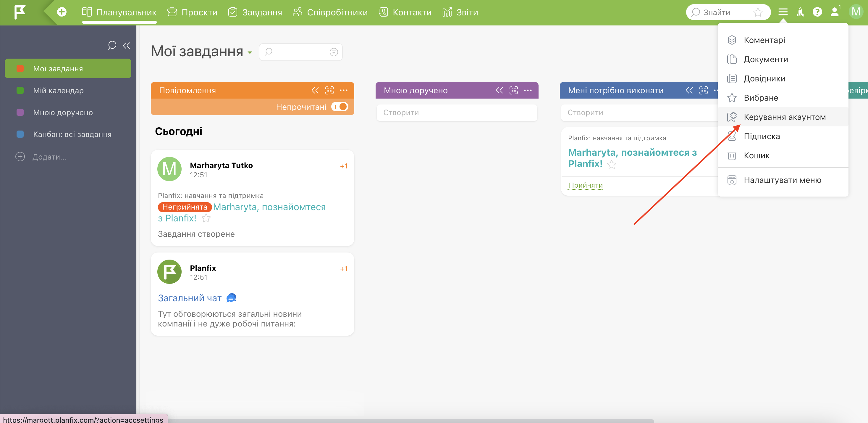Screen dimensions: 868x423
Task: Click the plus create button in top bar
Action: (62, 12)
